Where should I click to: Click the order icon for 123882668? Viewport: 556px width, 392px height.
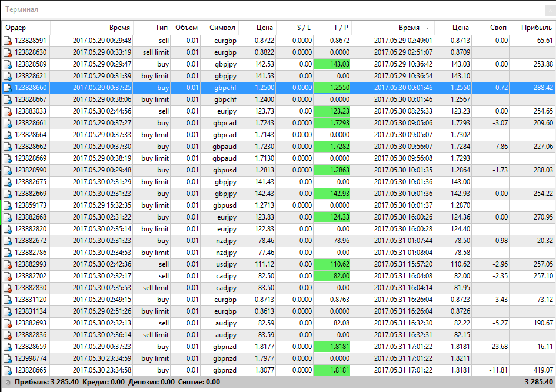pos(8,217)
